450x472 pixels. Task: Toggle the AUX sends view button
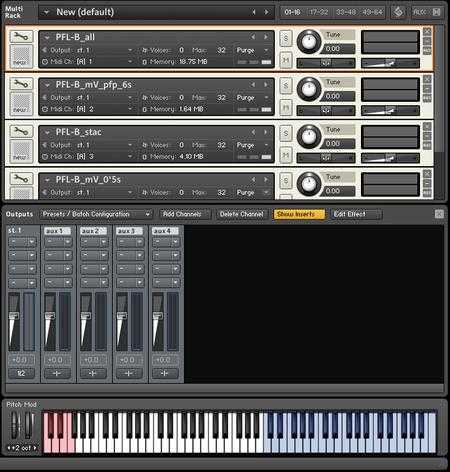[x=420, y=12]
